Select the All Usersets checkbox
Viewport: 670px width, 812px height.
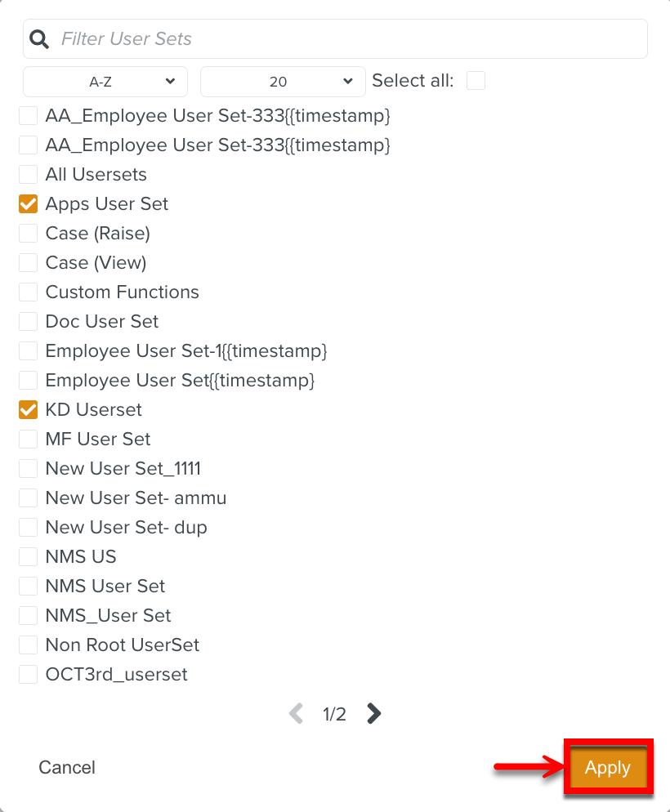27,174
